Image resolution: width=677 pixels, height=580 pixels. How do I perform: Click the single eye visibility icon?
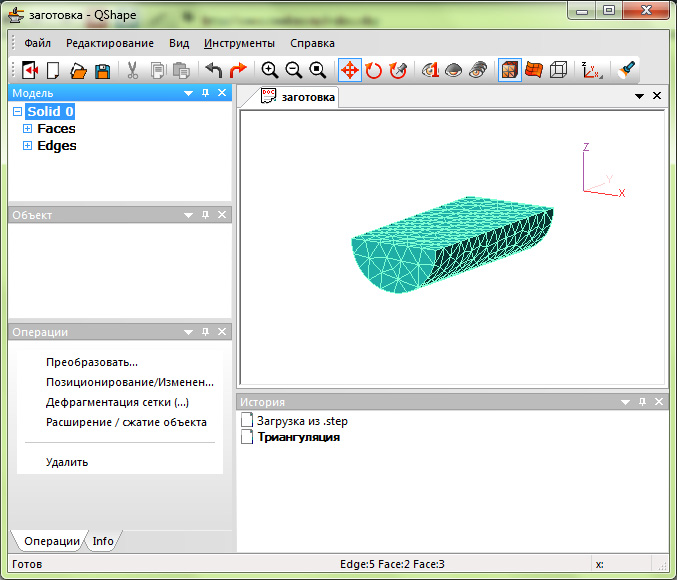(453, 70)
